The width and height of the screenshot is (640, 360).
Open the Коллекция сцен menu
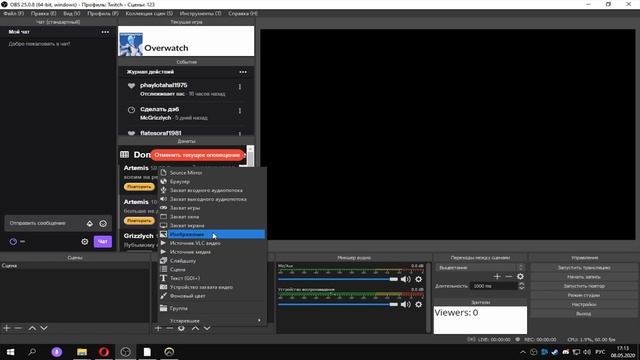tap(149, 13)
